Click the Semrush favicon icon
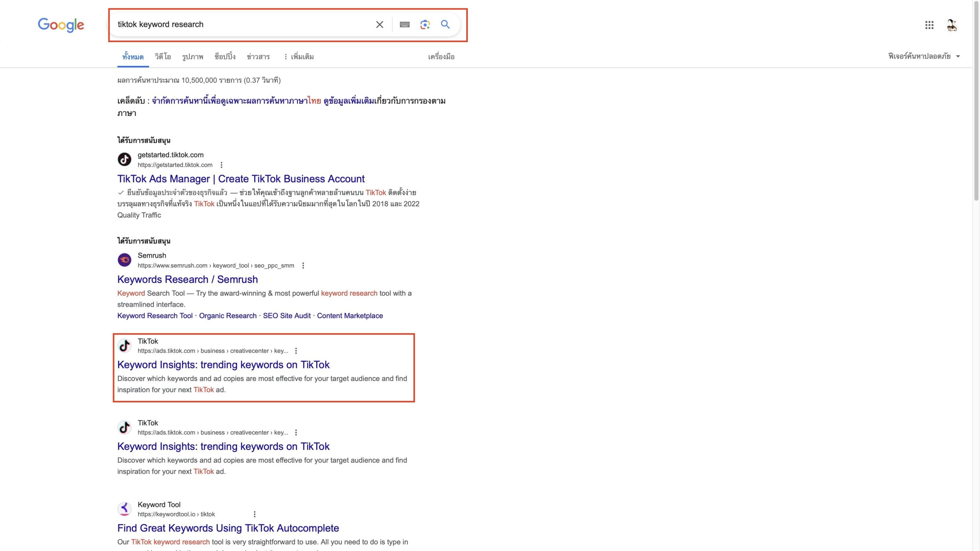 (124, 260)
